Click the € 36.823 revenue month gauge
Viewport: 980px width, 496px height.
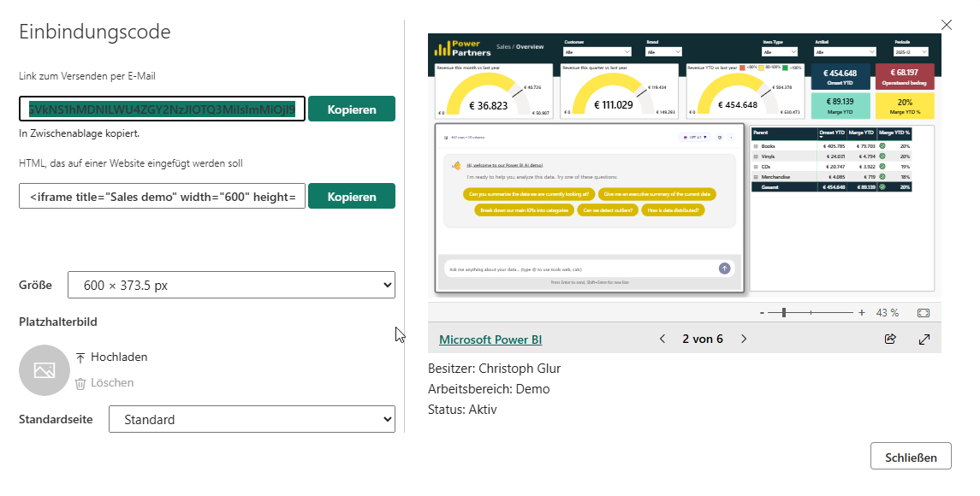tap(493, 92)
